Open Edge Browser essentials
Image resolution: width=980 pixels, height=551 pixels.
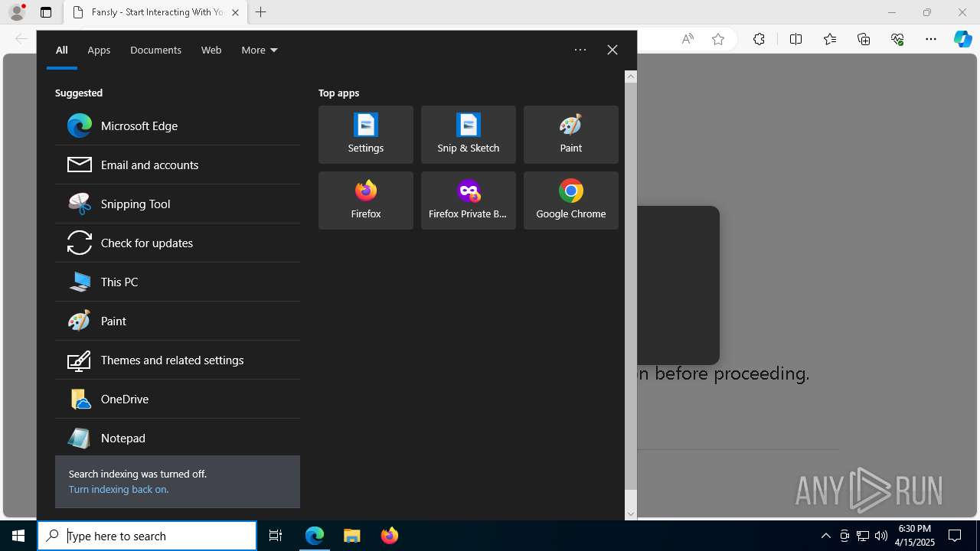click(x=897, y=39)
